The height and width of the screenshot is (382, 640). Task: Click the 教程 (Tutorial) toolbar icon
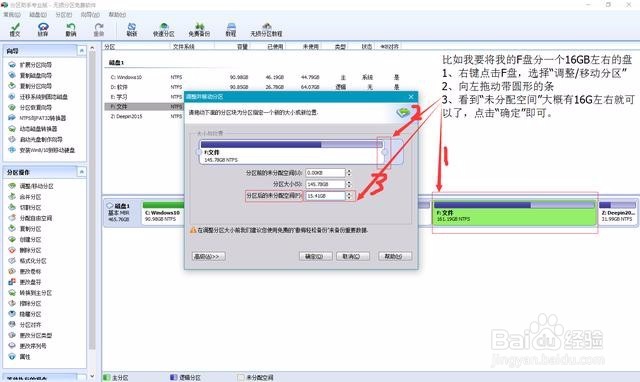point(231,29)
